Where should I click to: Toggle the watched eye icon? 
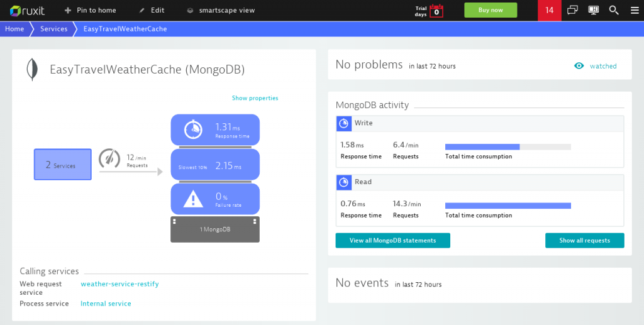[579, 65]
